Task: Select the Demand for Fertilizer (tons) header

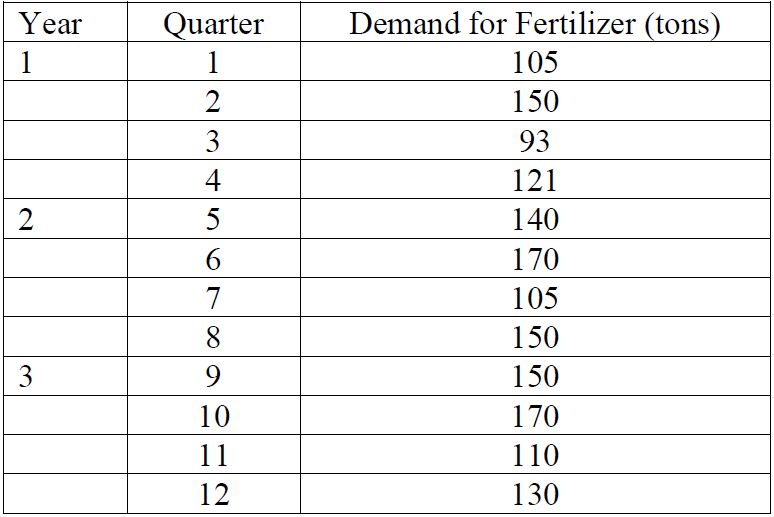Action: 535,23
